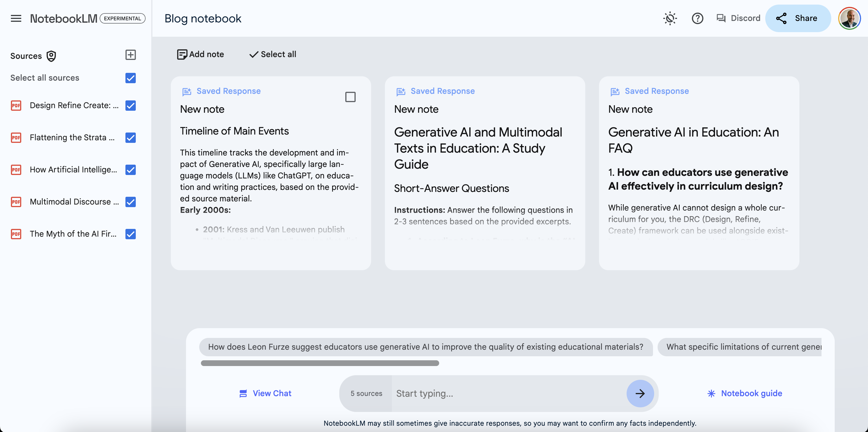Send message with arrow icon
This screenshot has width=868, height=432.
640,393
